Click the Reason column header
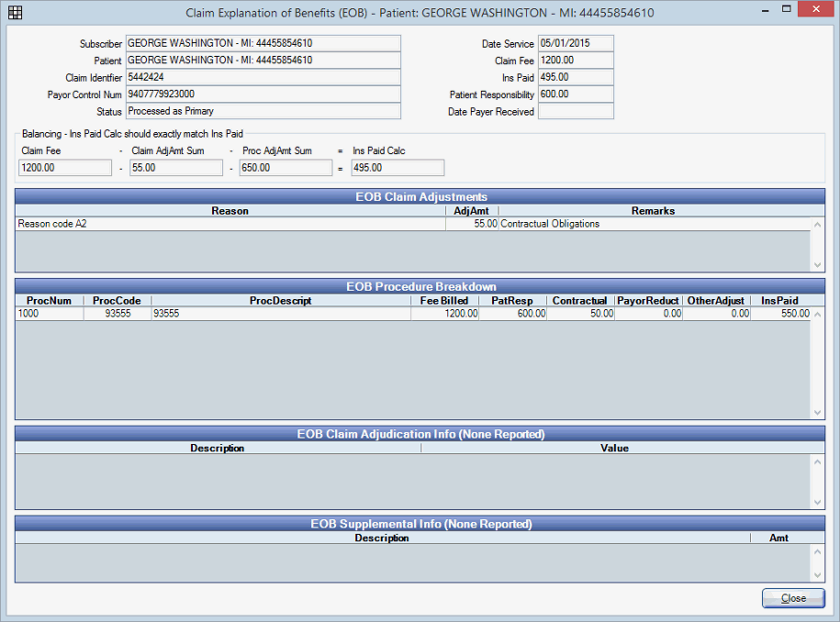This screenshot has height=622, width=840. (230, 210)
